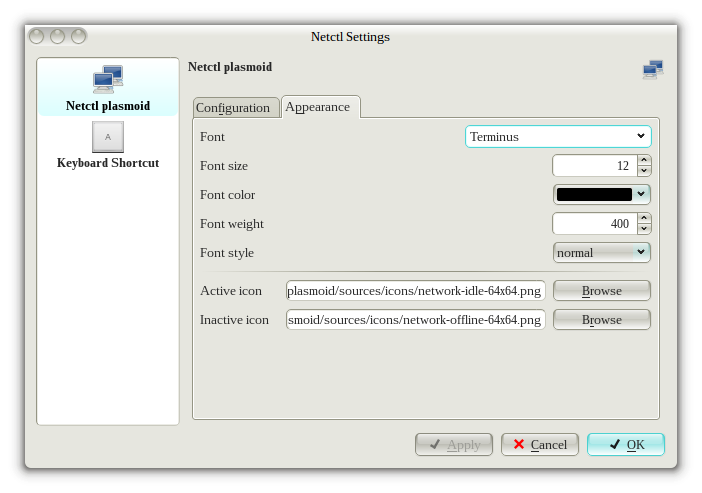Click the Font weight number field
This screenshot has height=493, width=702.
pos(593,224)
